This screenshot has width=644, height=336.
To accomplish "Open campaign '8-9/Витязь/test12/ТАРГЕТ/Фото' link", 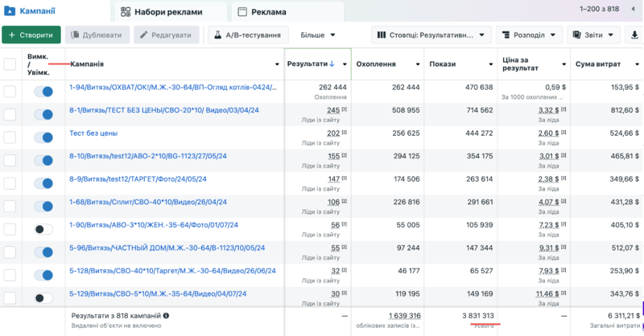I will click(x=138, y=179).
